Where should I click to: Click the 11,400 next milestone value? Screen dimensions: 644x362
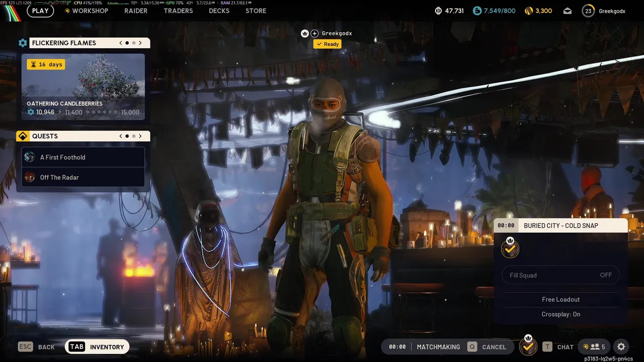point(73,113)
